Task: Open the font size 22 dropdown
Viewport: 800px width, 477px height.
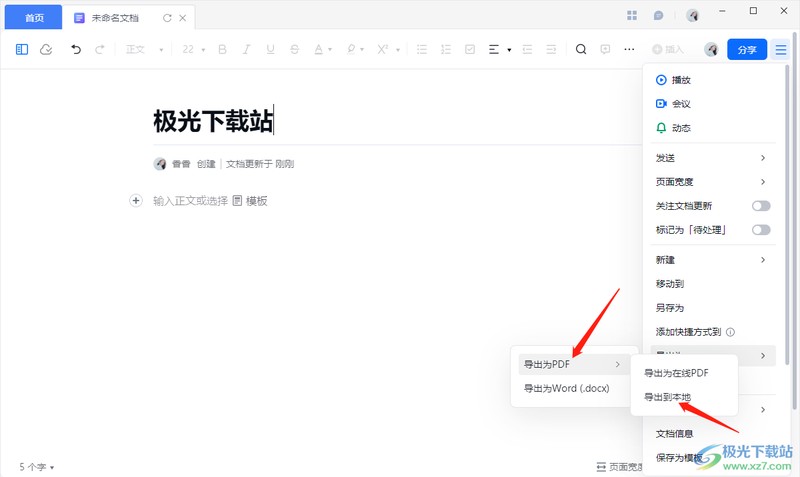Action: click(193, 49)
